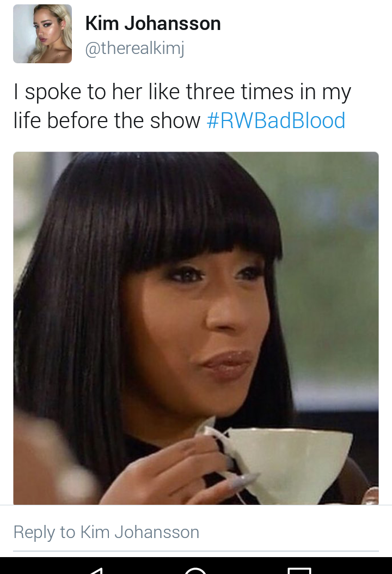This screenshot has height=574, width=392.
Task: Open the @therealkimj handle
Action: coord(134,48)
